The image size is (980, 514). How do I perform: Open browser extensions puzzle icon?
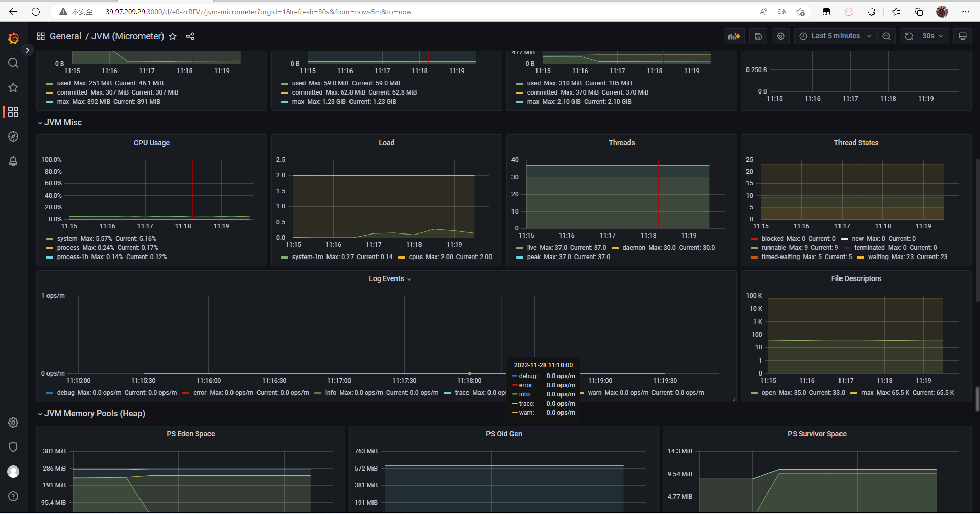871,12
